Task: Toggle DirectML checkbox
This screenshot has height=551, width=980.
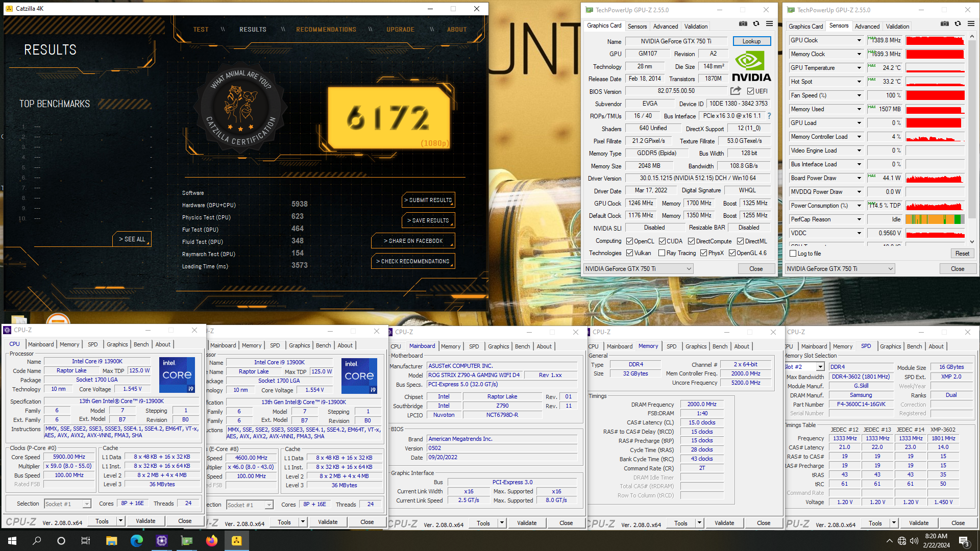Action: (740, 241)
